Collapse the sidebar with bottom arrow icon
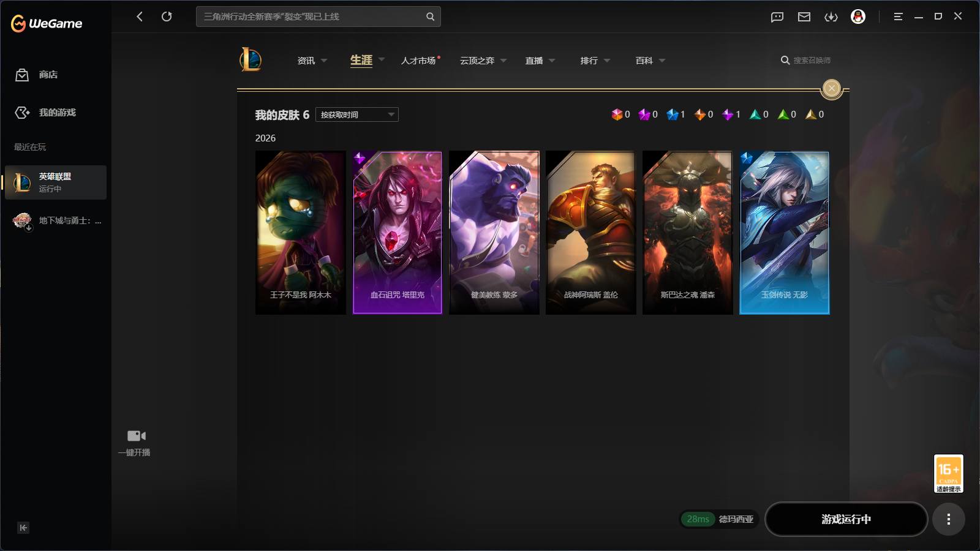Image resolution: width=980 pixels, height=551 pixels. pyautogui.click(x=23, y=528)
